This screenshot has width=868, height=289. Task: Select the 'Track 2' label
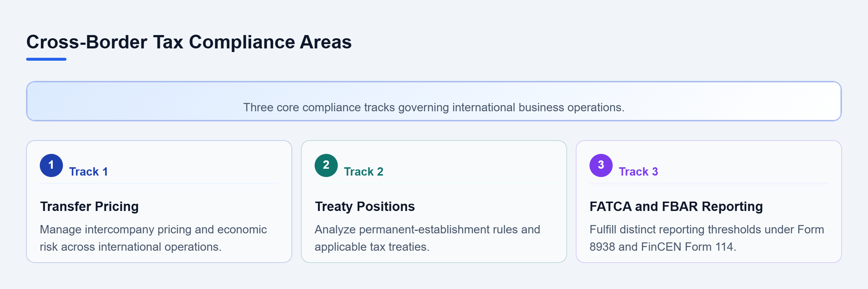(363, 172)
